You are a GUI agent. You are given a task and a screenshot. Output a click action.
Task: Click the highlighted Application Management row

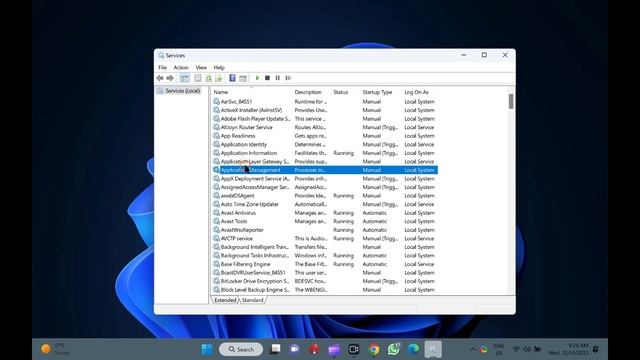325,170
